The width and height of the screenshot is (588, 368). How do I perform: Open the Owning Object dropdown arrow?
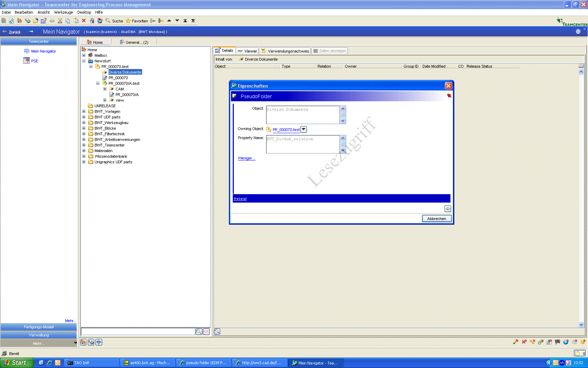tap(304, 129)
